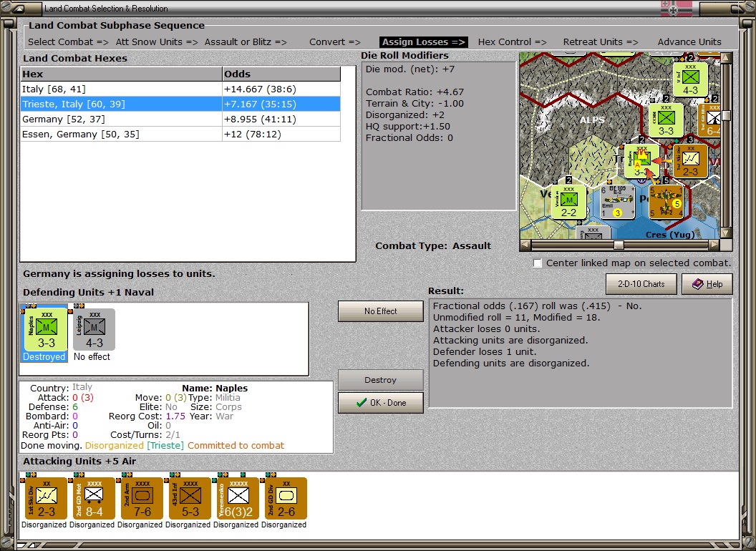The image size is (756, 551).
Task: Select the 2nd GD Mot 8-4 attacking unit
Action: 94,499
